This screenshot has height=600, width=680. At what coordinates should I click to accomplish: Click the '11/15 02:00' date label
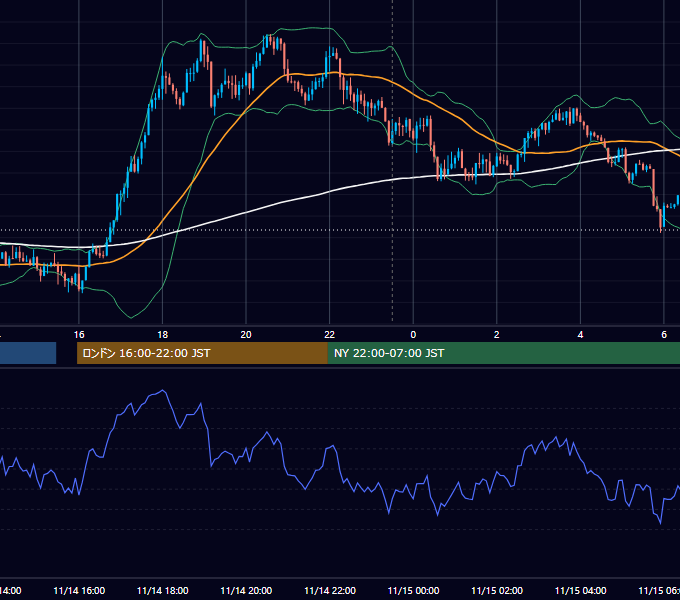497,590
